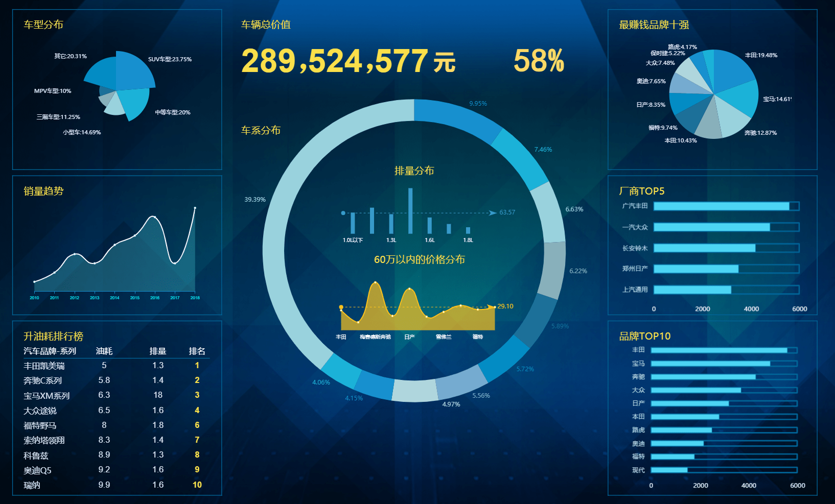The width and height of the screenshot is (835, 504).
Task: Click the 汽车品牌-系列 column header
Action: 50,351
